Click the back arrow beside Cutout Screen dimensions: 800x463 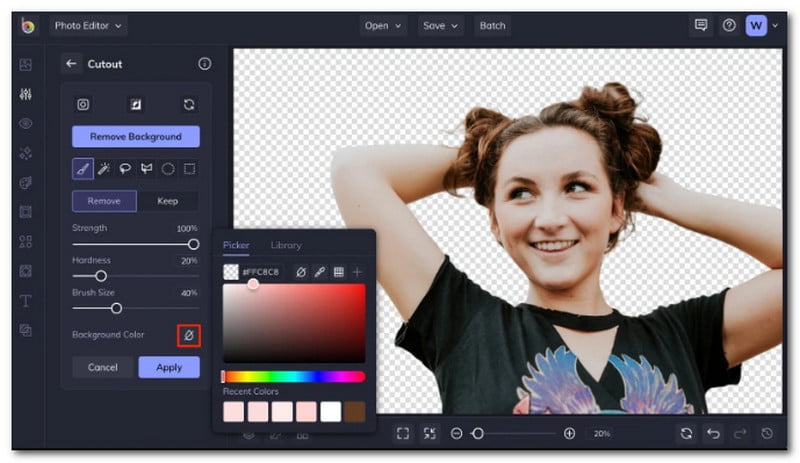click(x=71, y=64)
